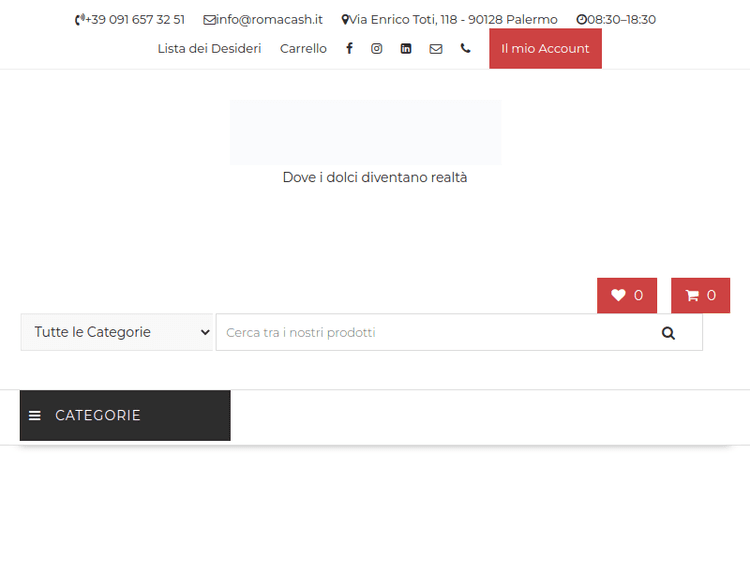Go to Lista dei Desideri
The width and height of the screenshot is (750, 563).
[209, 48]
